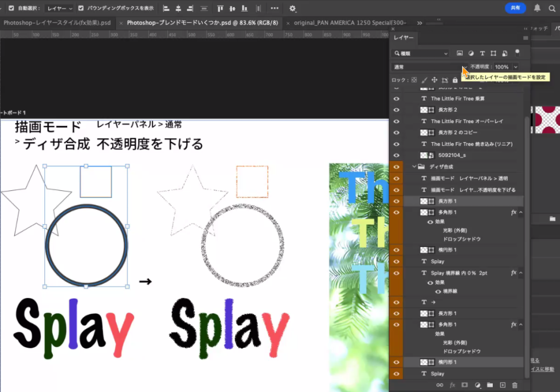Create a new layer with the plus icon
This screenshot has height=392, width=560.
coord(503,385)
